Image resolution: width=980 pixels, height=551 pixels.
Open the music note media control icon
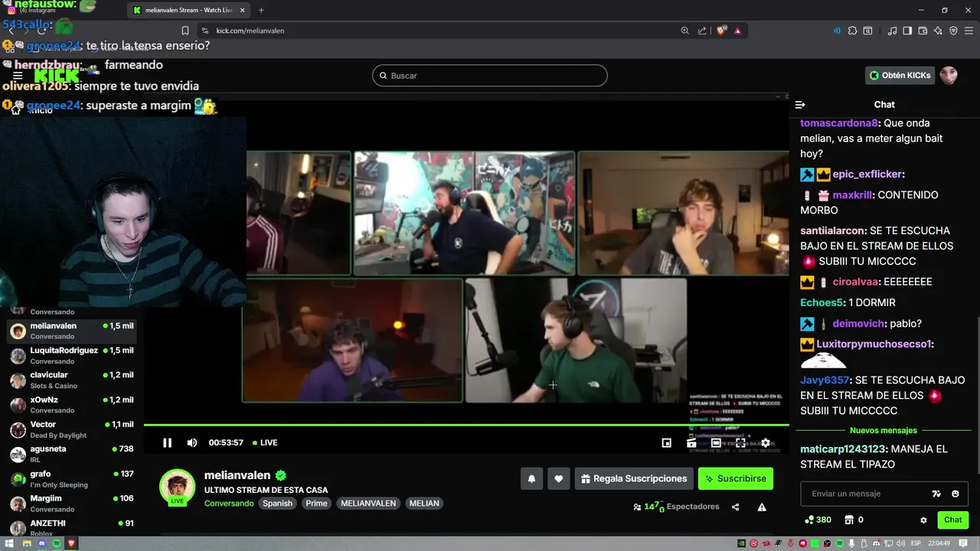pyautogui.click(x=892, y=31)
